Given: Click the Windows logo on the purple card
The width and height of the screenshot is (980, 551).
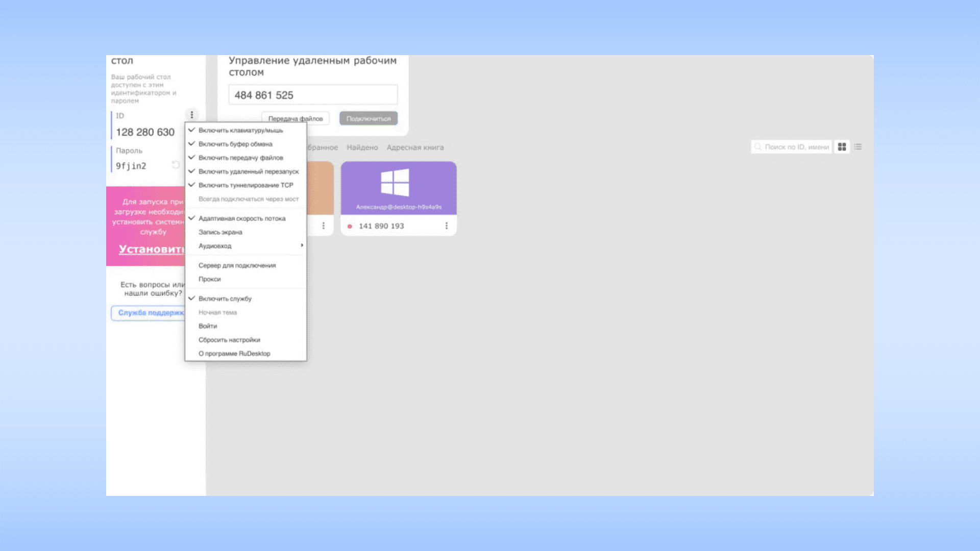Looking at the screenshot, I should tap(395, 182).
